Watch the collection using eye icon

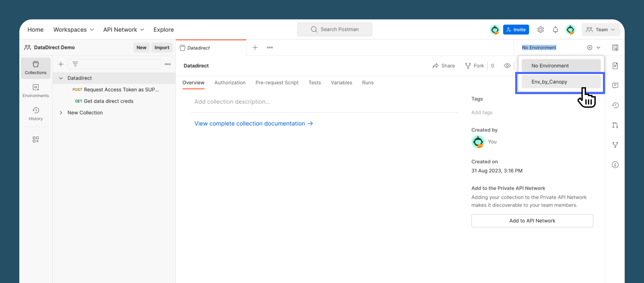coord(507,66)
